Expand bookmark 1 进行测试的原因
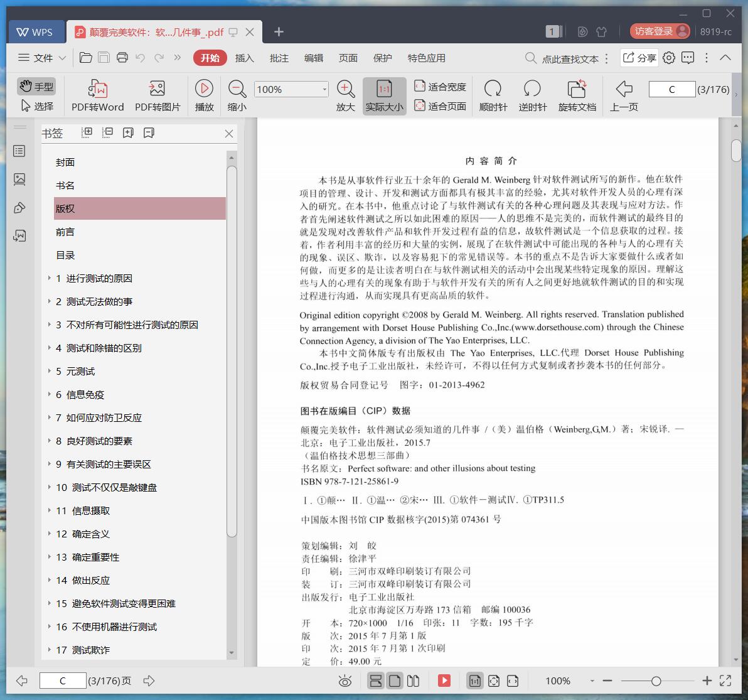 pos(49,277)
